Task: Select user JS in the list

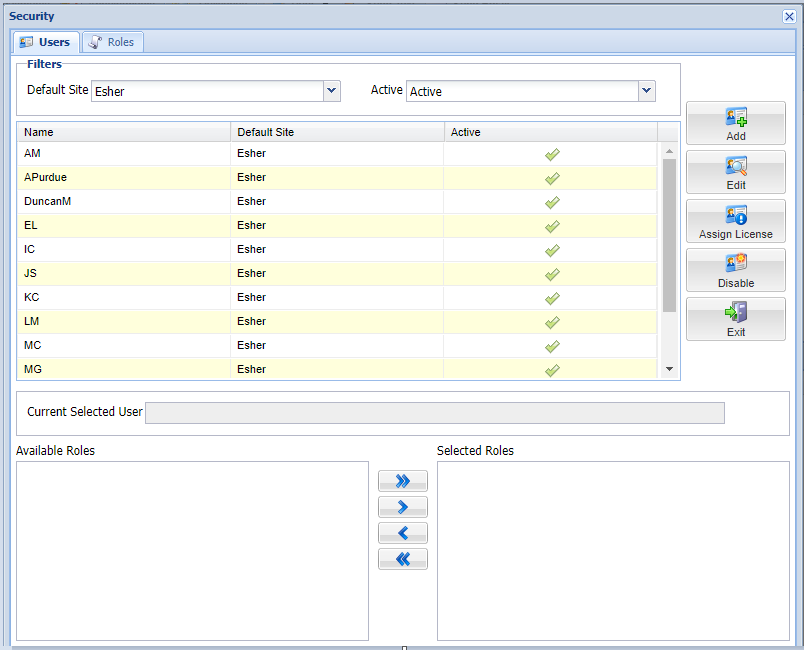Action: click(337, 273)
